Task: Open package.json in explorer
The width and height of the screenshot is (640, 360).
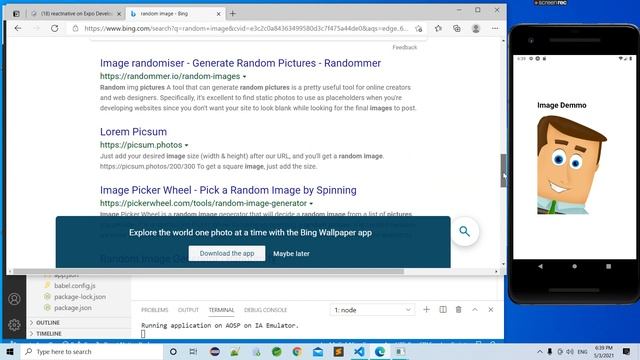Action: click(x=73, y=308)
